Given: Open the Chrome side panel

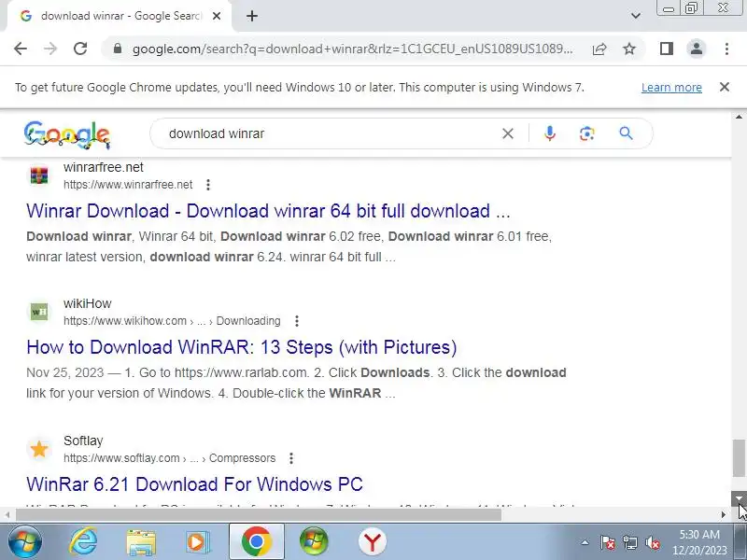Looking at the screenshot, I should click(x=667, y=49).
